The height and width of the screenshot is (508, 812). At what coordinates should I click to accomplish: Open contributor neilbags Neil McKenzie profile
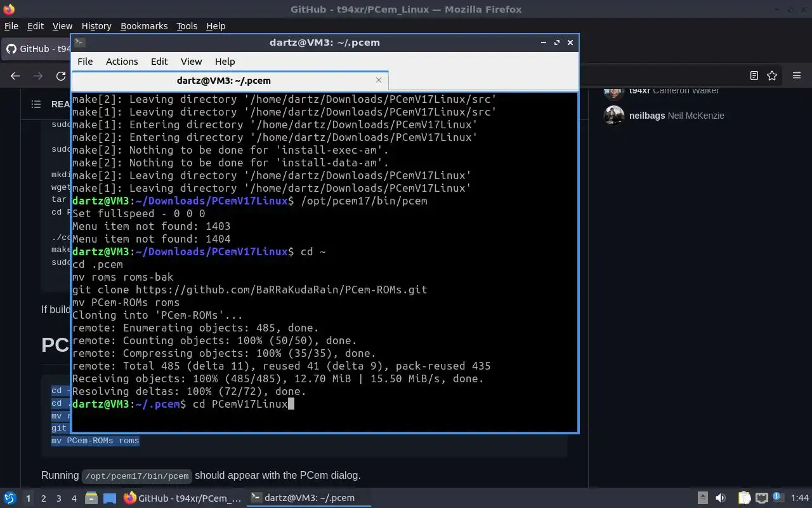tap(676, 116)
